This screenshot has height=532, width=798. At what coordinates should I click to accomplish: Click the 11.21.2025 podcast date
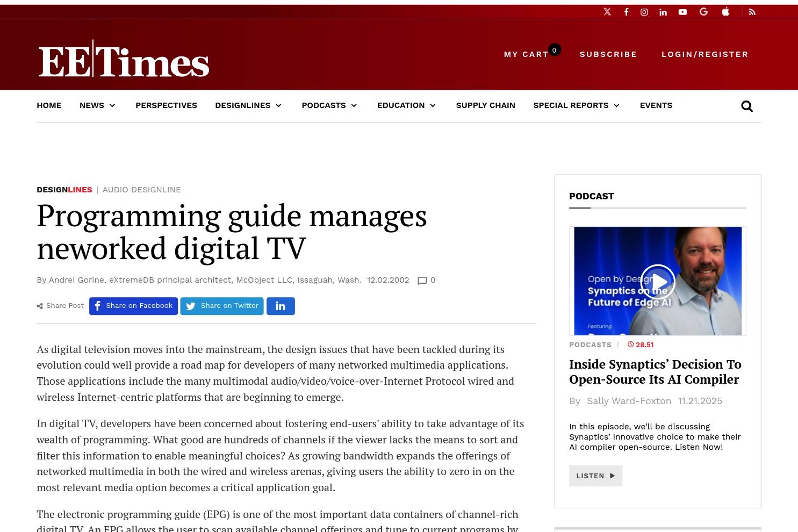(700, 401)
